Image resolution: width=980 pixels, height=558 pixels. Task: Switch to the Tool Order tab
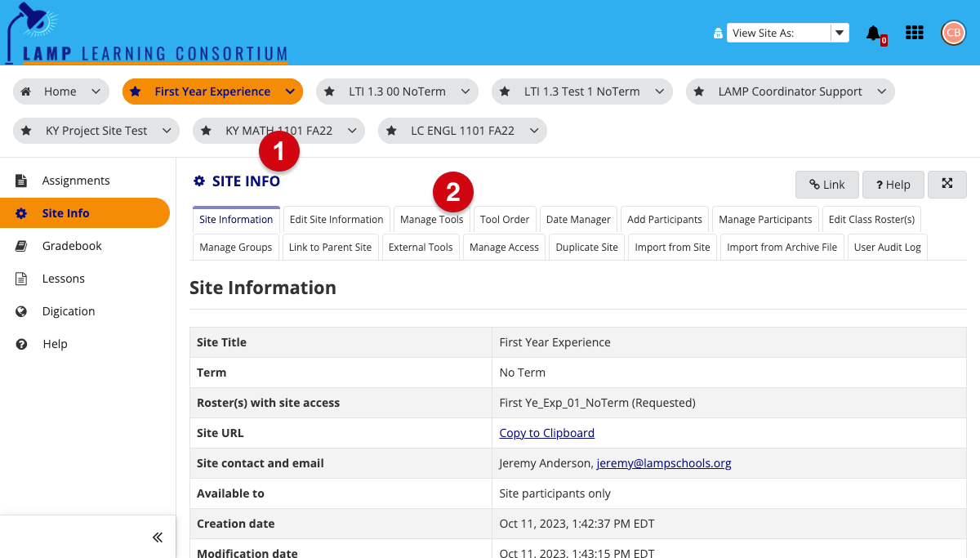[x=505, y=219]
